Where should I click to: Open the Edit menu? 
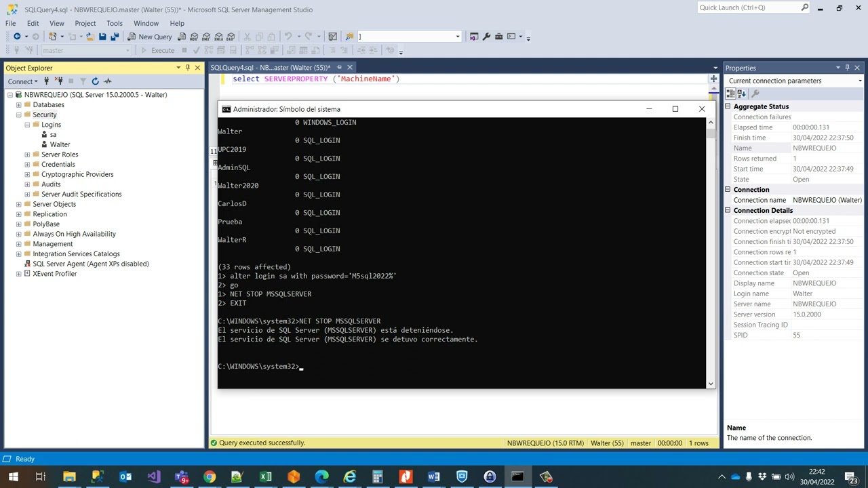33,23
